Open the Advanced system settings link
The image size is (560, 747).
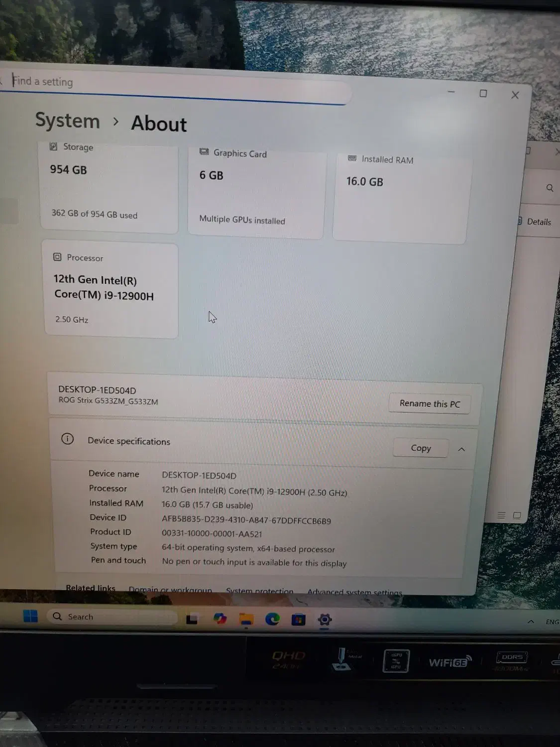[x=354, y=592]
